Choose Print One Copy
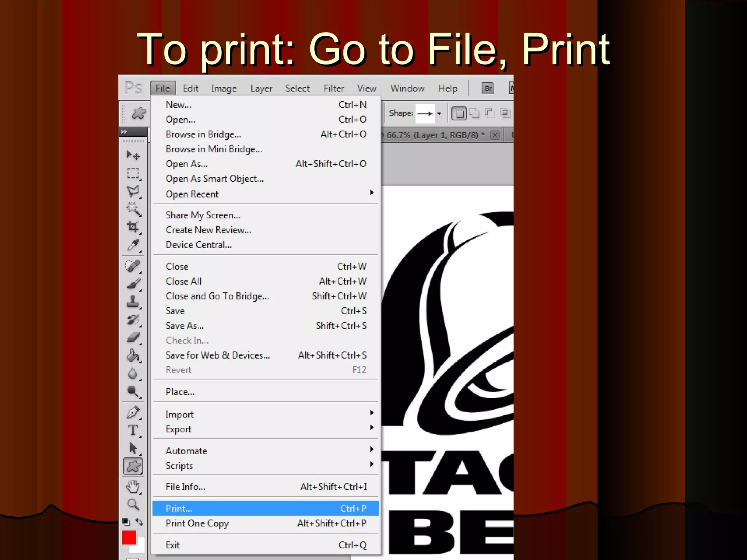The image size is (747, 560). (266, 523)
